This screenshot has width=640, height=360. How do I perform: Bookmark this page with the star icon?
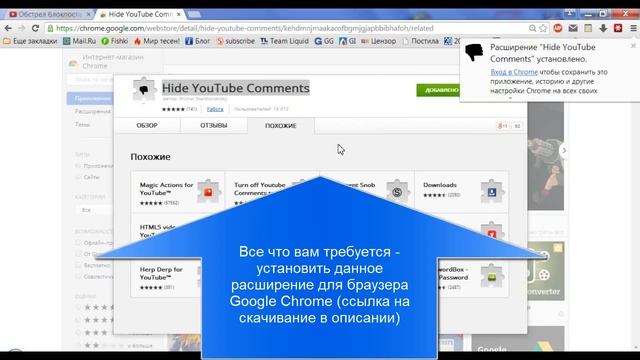543,28
